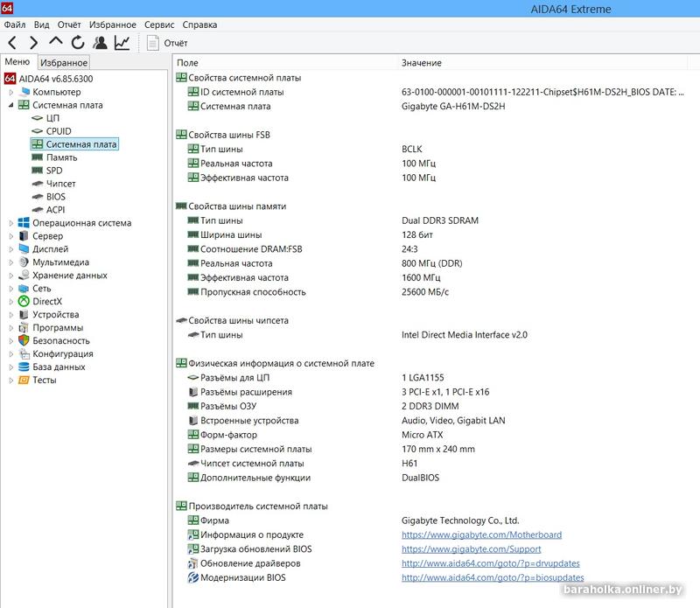Open the Файл menu

pos(15,24)
